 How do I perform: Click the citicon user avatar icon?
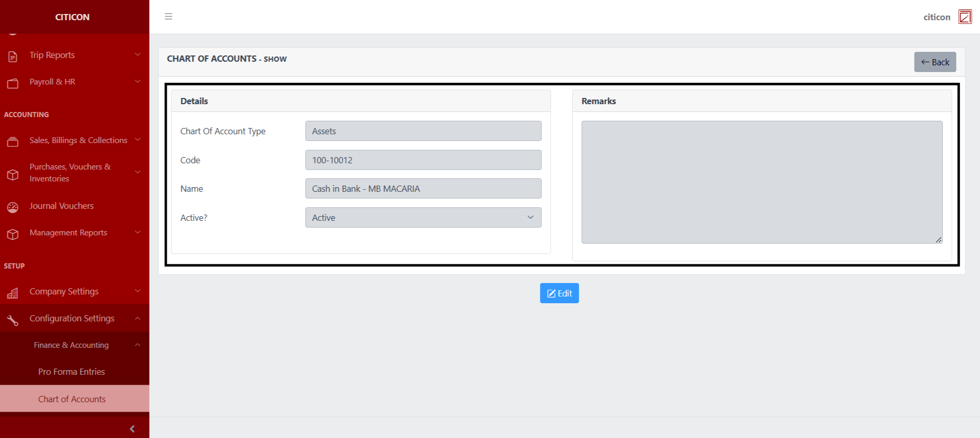(x=964, y=17)
